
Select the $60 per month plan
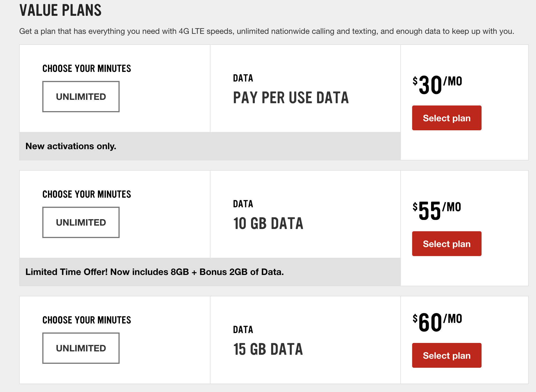(447, 355)
